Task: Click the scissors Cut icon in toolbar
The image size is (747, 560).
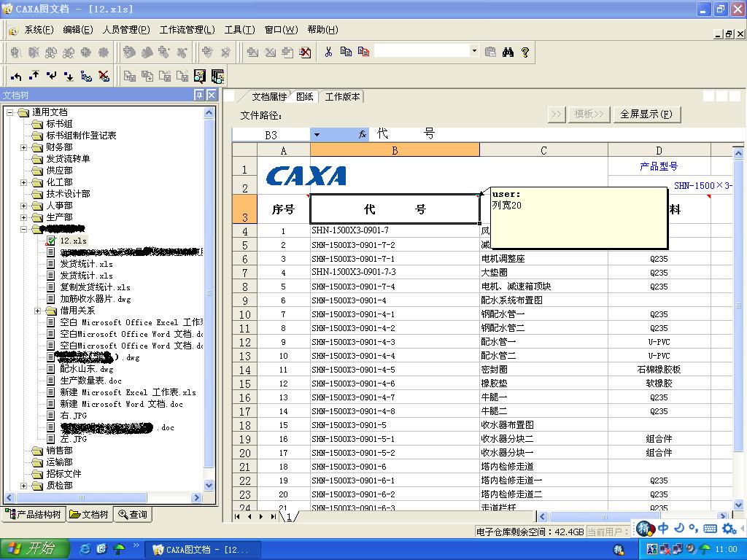Action: 328,52
